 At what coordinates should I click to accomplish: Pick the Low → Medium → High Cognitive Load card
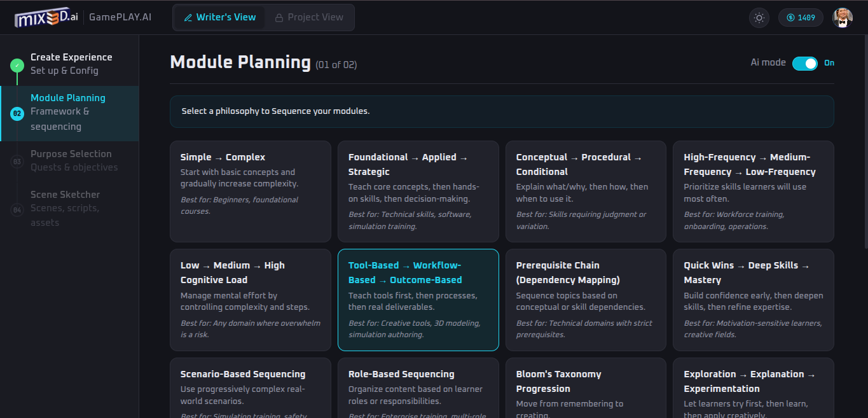click(x=250, y=300)
